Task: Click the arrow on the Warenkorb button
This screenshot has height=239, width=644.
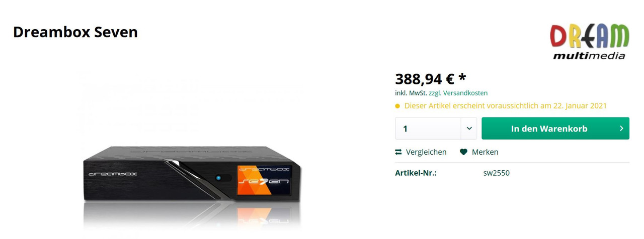Action: (622, 129)
